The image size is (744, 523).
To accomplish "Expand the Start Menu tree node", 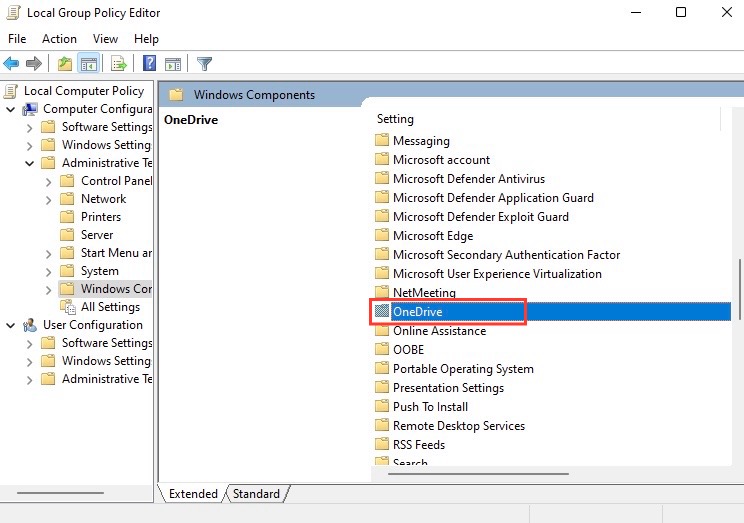I will click(x=48, y=254).
